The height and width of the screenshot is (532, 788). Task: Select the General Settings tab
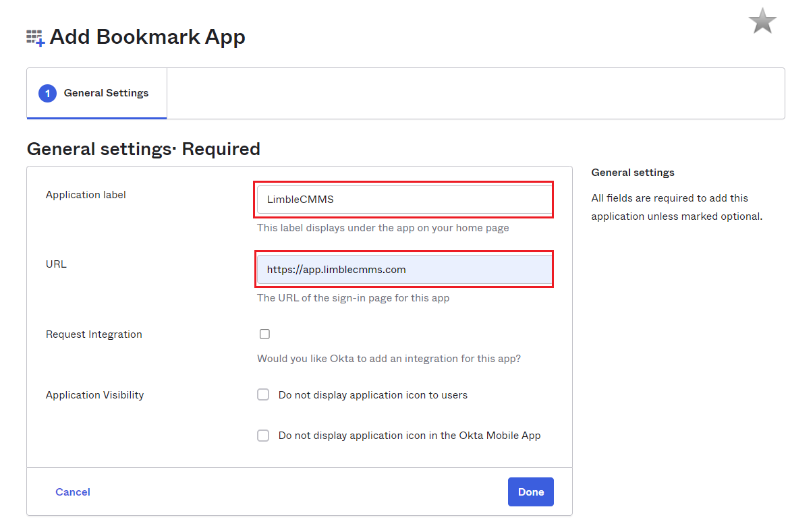106,93
